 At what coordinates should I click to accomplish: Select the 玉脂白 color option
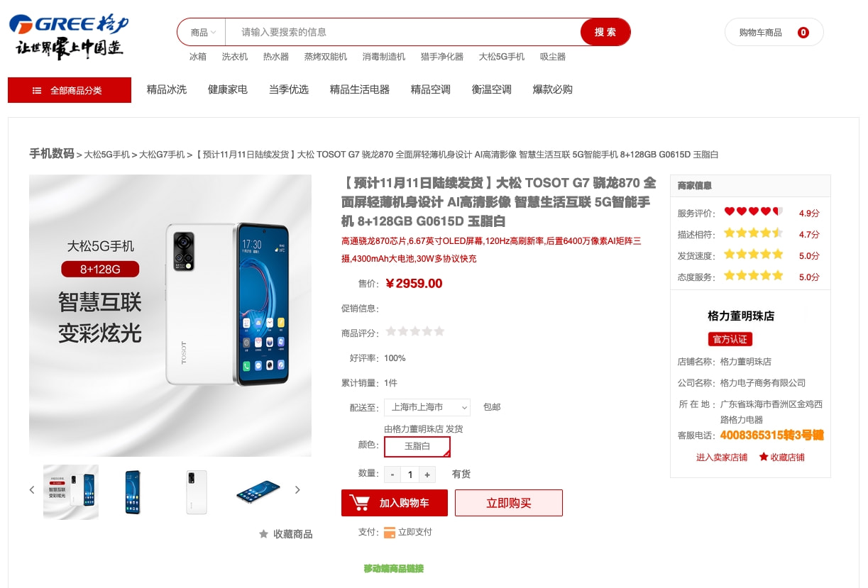(417, 446)
